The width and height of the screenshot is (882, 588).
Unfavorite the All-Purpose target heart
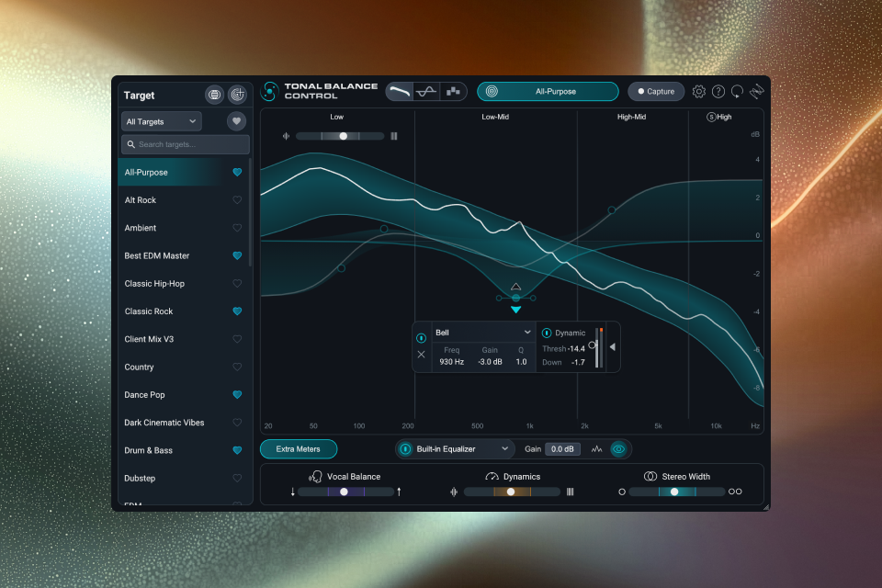pos(237,172)
